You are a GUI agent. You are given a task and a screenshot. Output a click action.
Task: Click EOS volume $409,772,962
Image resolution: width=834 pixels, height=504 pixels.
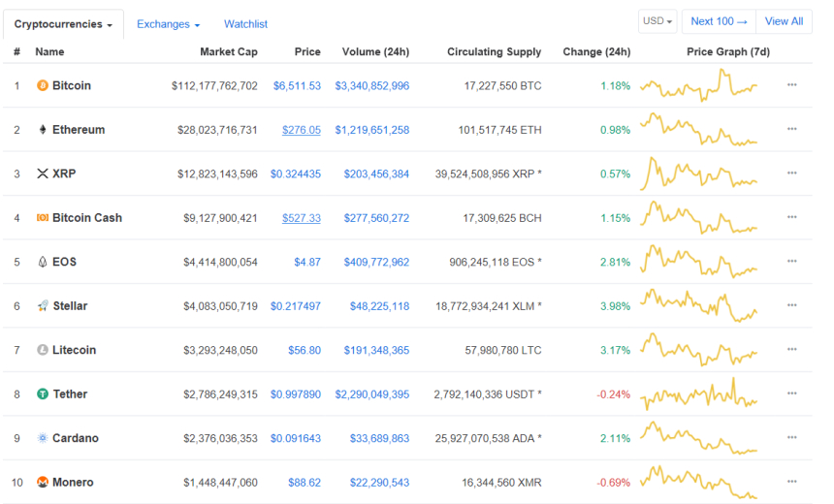coord(376,262)
